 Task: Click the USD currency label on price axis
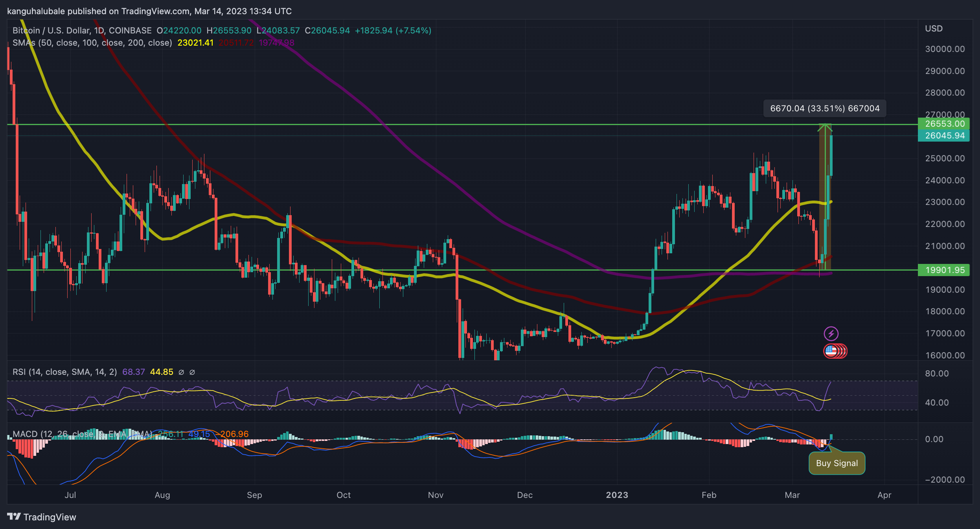934,29
